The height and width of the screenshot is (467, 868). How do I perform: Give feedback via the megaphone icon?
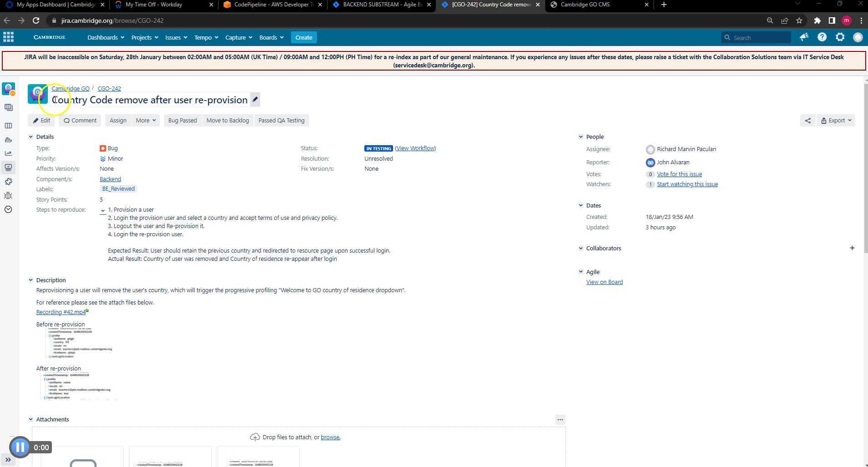(804, 37)
